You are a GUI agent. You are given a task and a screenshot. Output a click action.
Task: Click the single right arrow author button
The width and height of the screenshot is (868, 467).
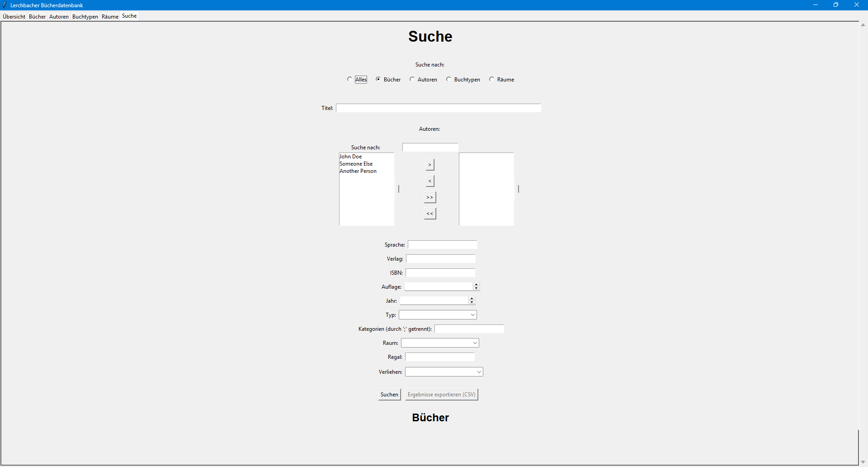click(x=429, y=165)
